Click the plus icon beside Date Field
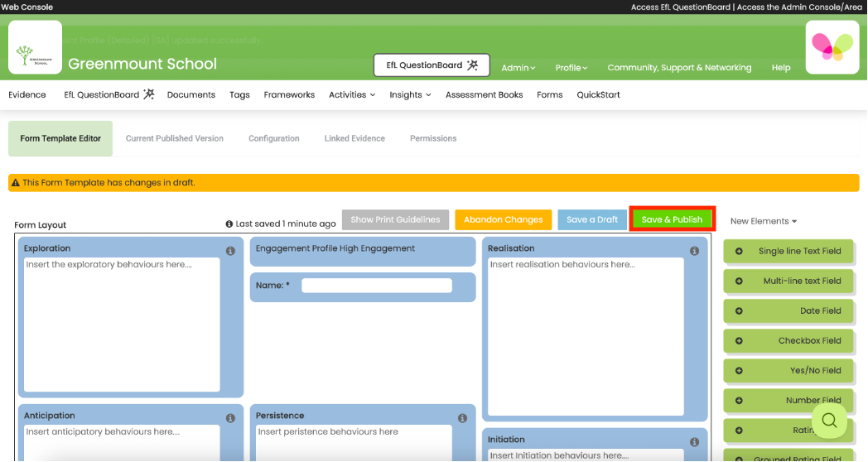This screenshot has width=868, height=462. [739, 311]
